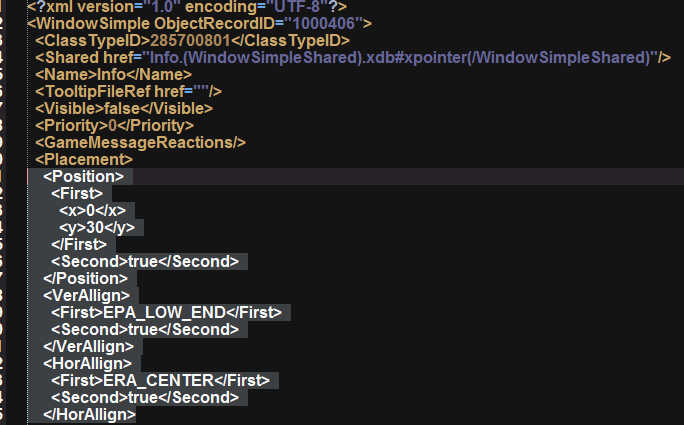The width and height of the screenshot is (684, 425).
Task: Click the x coordinate value 0
Action: (91, 210)
